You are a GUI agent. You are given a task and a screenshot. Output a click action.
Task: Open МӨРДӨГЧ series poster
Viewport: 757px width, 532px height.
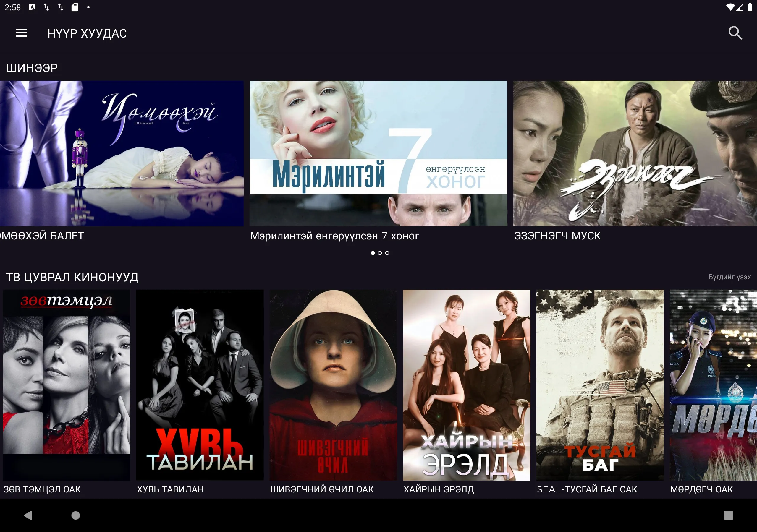pos(713,385)
